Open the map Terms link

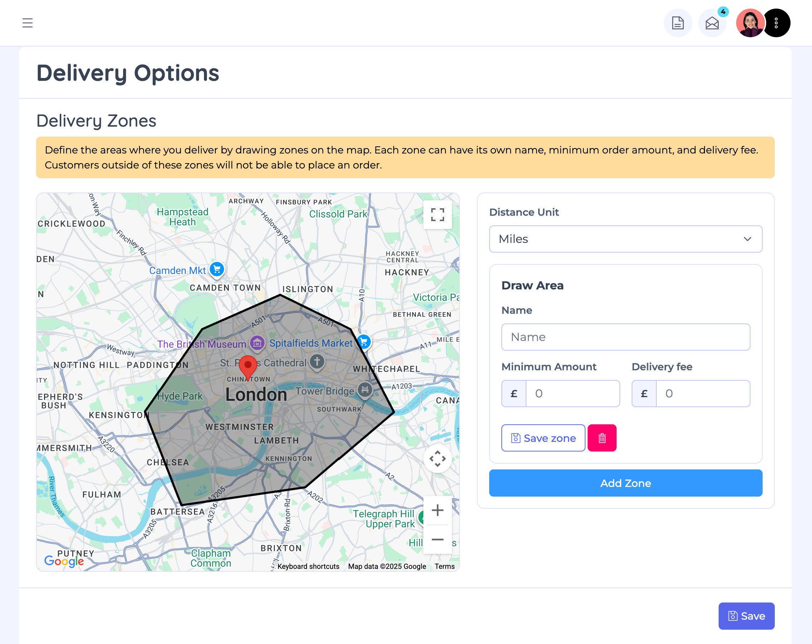(444, 566)
